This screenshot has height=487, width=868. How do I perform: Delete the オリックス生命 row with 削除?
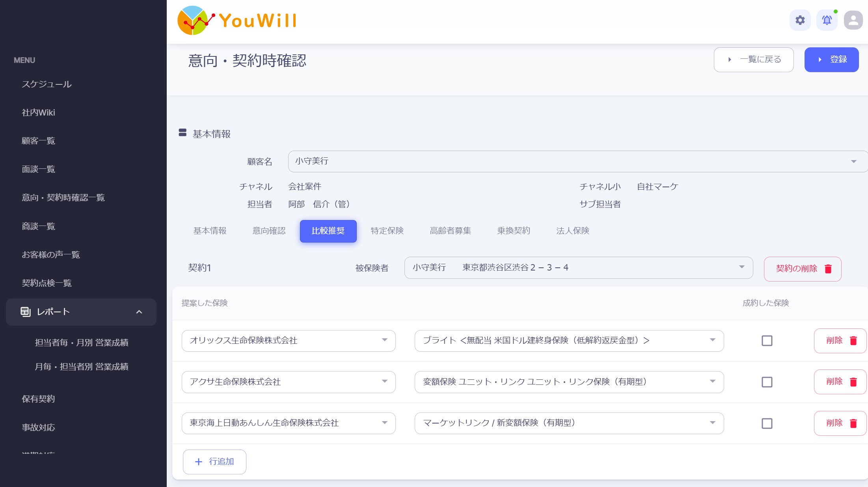840,341
